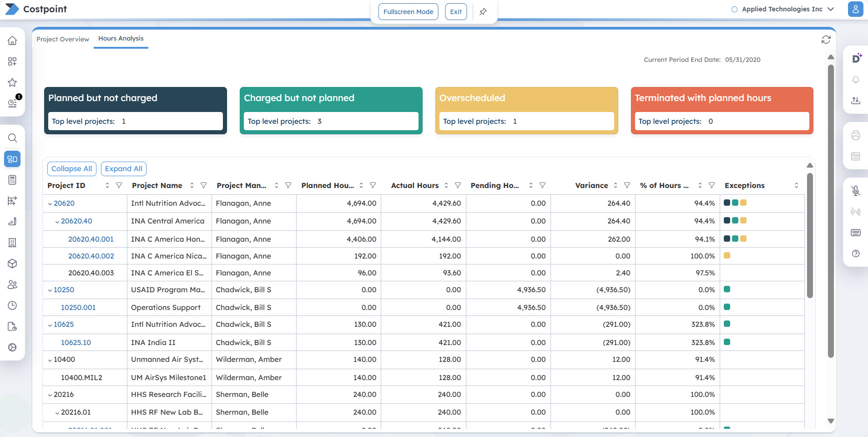Toggle sort on Actual Hours column
Screen dimensions: 868x437
(x=446, y=185)
